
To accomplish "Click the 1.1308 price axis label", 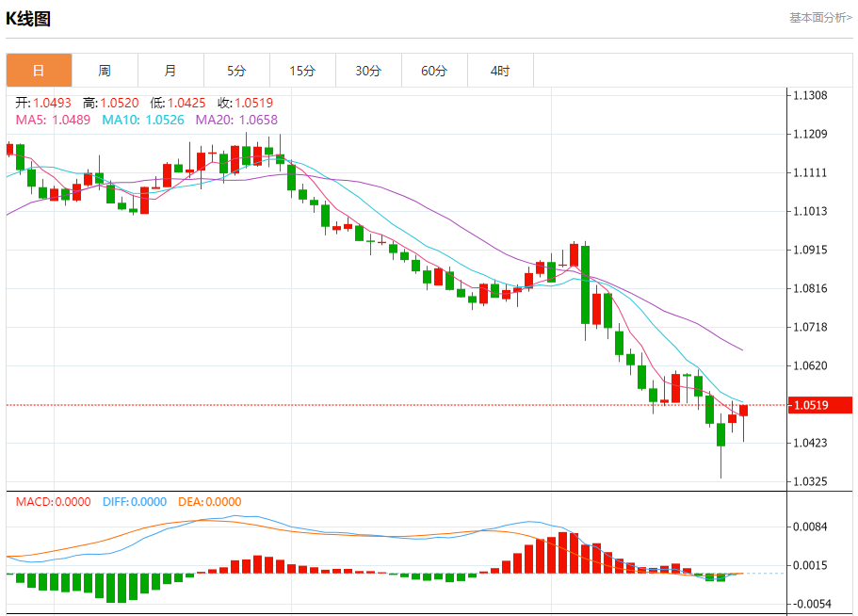I will (810, 96).
